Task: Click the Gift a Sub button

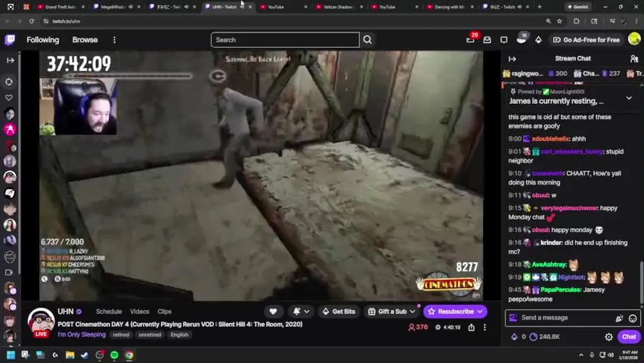Action: pos(392,312)
